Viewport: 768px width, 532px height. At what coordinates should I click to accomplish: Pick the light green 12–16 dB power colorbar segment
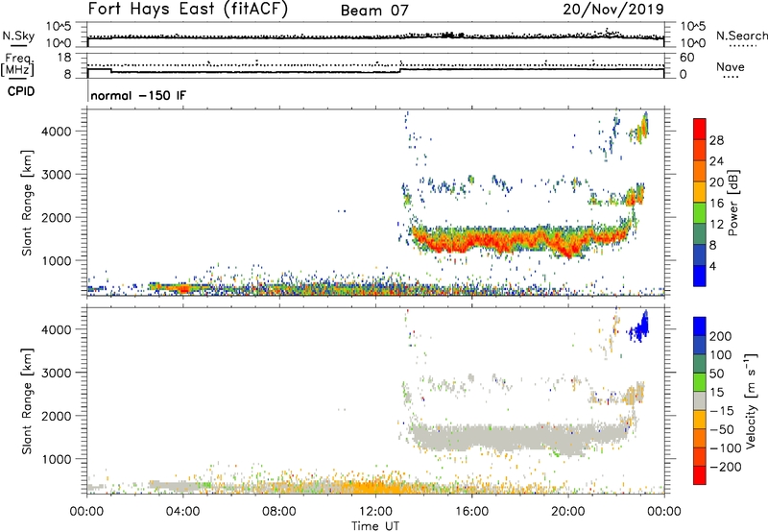[x=700, y=213]
